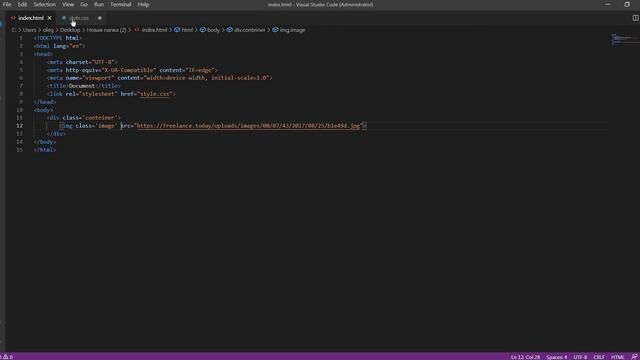Click 'Новая папка (2)' breadcrumb folder
640x360 pixels.
107,30
